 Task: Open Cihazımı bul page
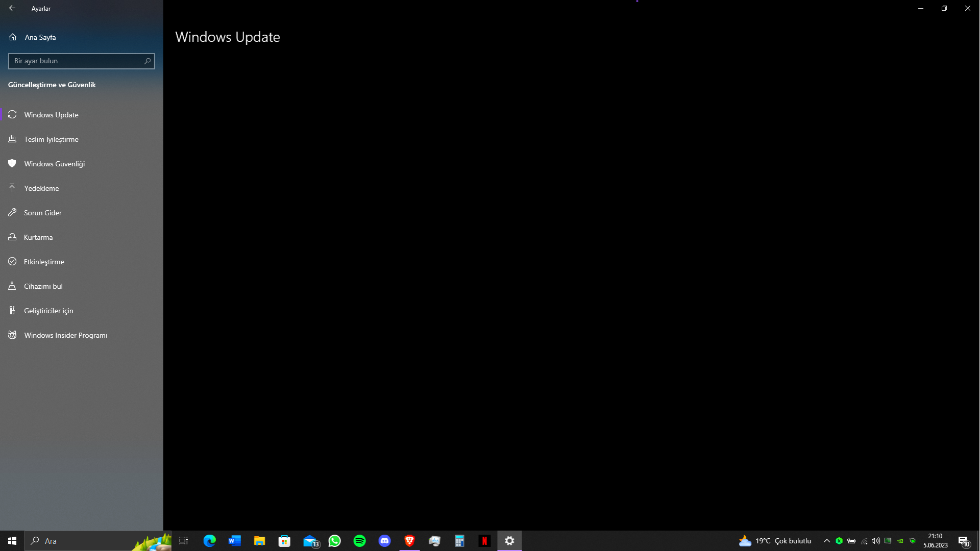43,286
